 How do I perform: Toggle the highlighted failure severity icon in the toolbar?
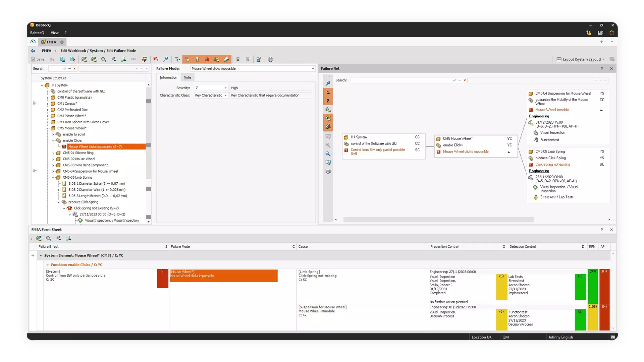click(x=207, y=59)
